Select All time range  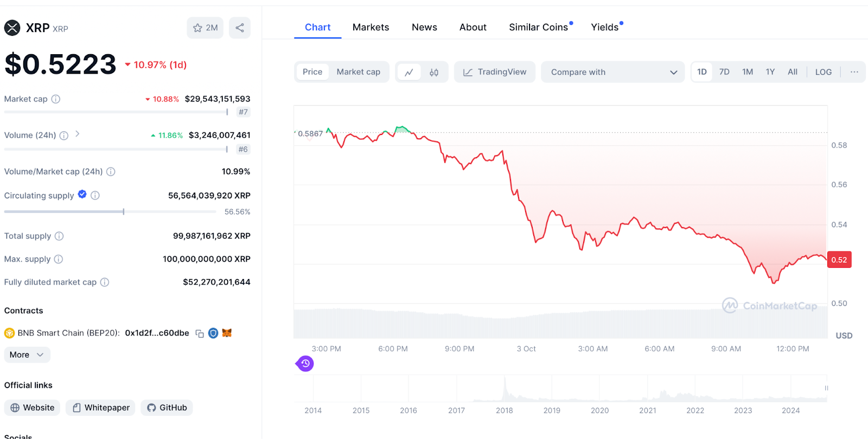coord(793,72)
